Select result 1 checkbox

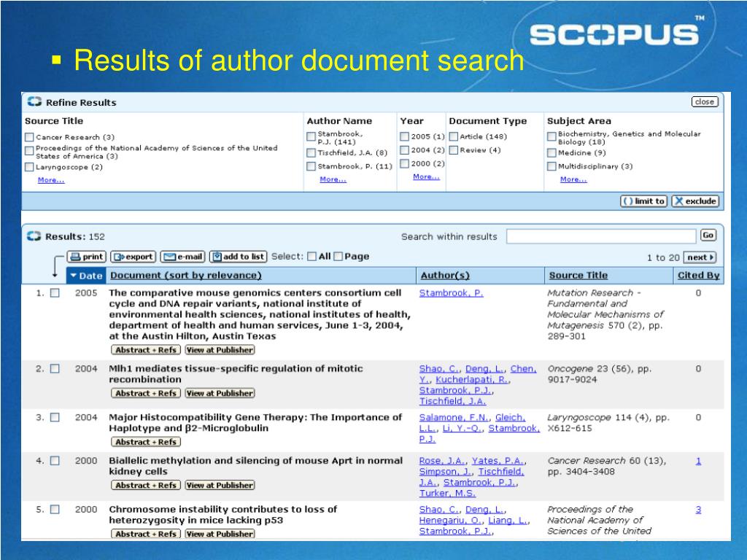pos(55,293)
